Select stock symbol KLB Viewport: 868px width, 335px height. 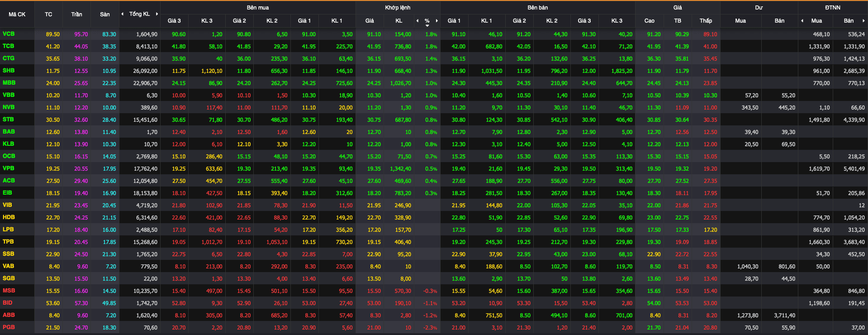click(8, 144)
